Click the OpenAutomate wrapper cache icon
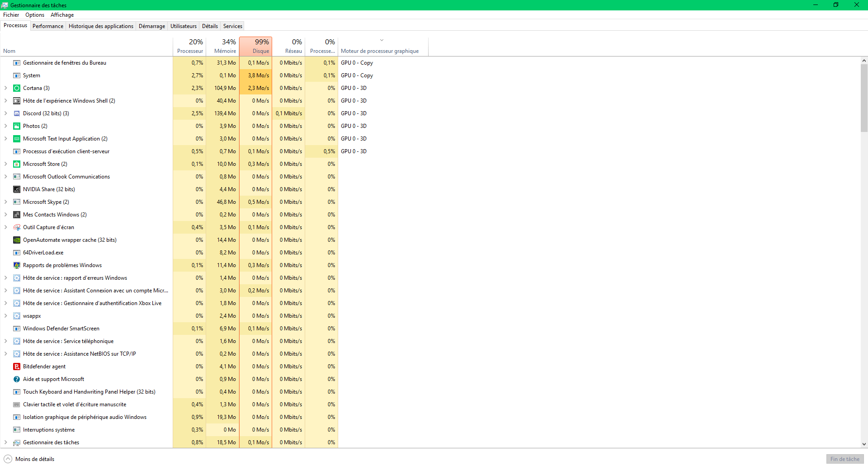Viewport: 868px width, 470px height. click(17, 240)
